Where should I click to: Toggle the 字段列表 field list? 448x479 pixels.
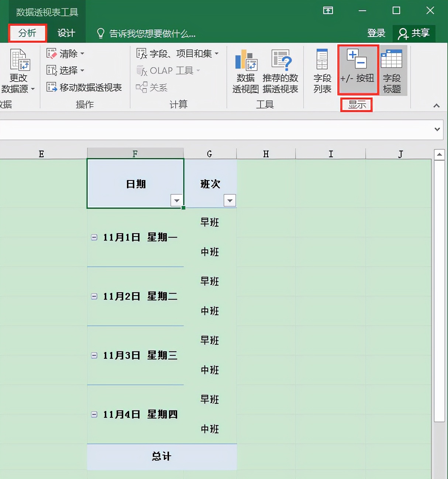coord(322,71)
